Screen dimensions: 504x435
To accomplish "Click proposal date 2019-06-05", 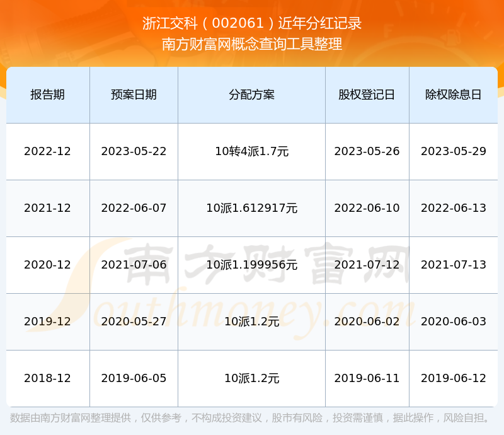I will [x=134, y=378].
